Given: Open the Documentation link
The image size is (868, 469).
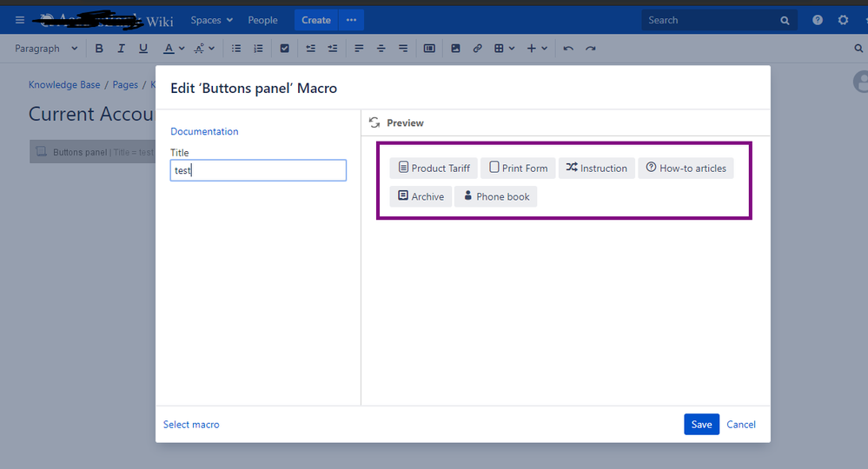Looking at the screenshot, I should (204, 131).
